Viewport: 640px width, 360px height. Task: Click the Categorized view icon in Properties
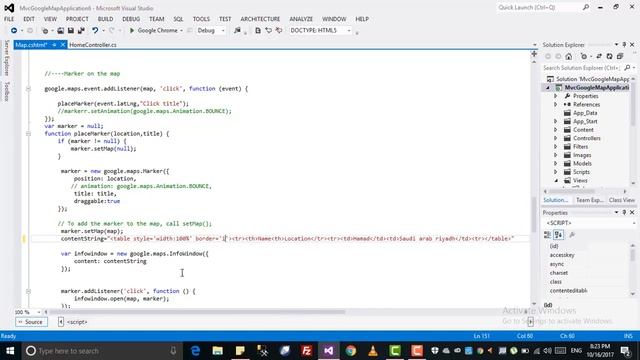click(548, 235)
